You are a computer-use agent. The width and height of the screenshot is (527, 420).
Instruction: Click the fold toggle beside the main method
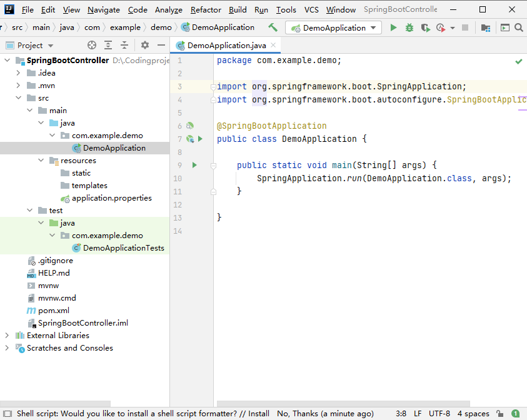click(213, 166)
